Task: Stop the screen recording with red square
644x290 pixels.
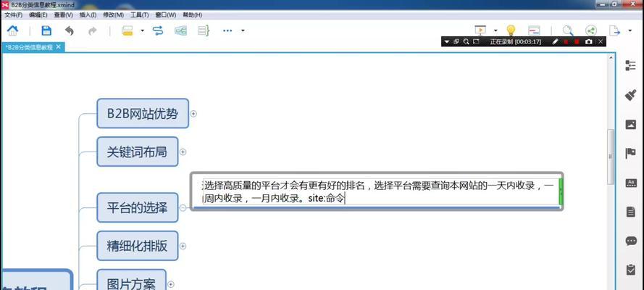Action: point(577,41)
